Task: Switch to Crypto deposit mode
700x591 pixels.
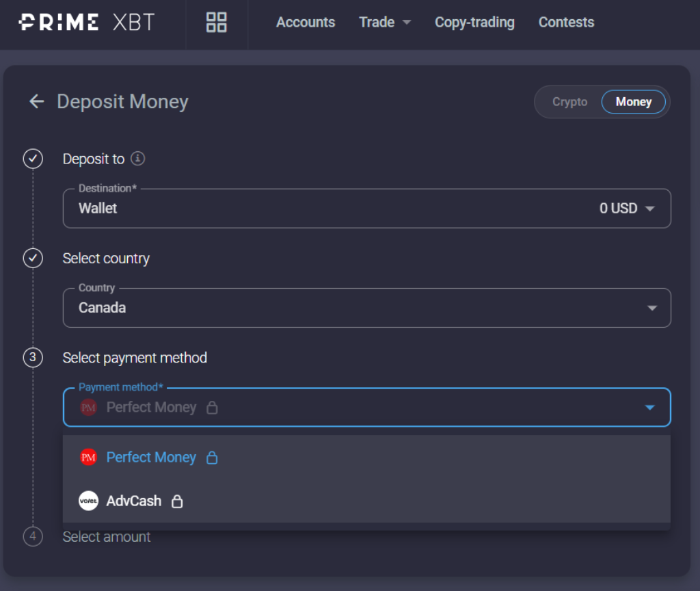Action: [x=569, y=102]
